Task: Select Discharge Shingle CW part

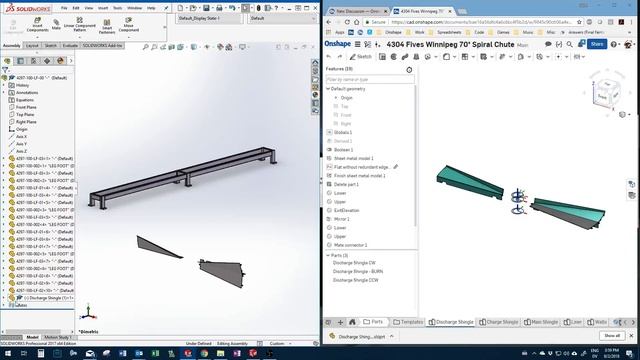Action: click(x=354, y=263)
